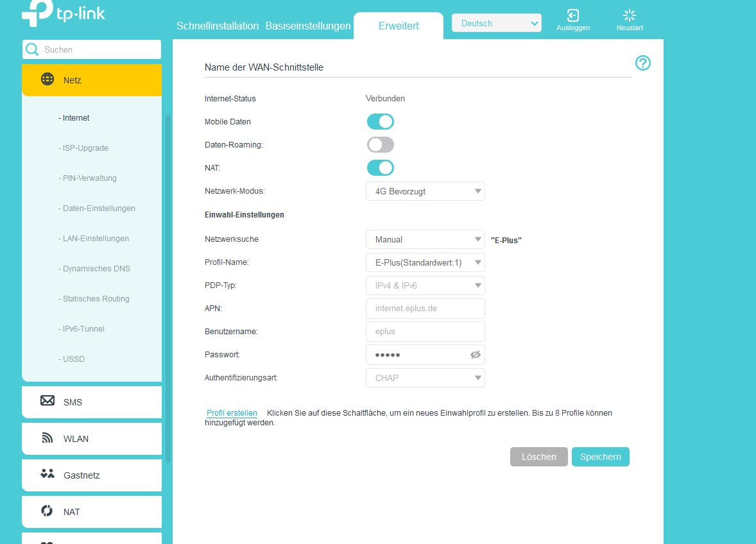
Task: Open the NAT sidebar menu section
Action: tap(92, 512)
